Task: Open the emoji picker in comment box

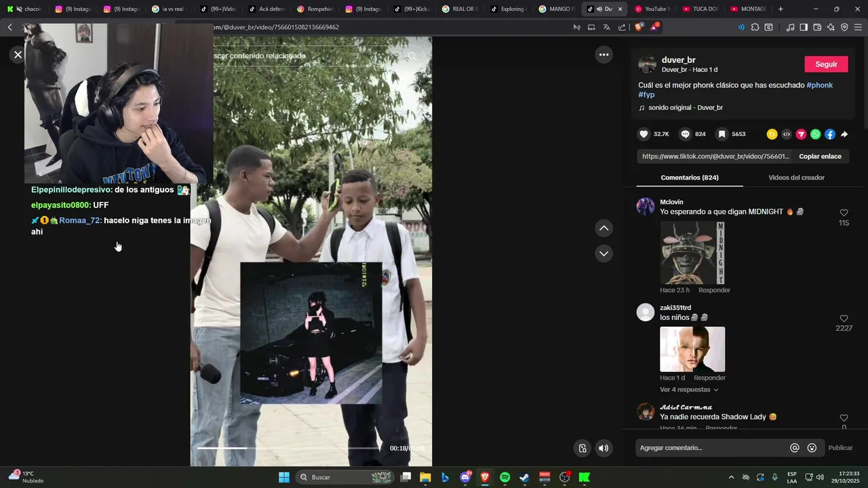Action: point(812,448)
